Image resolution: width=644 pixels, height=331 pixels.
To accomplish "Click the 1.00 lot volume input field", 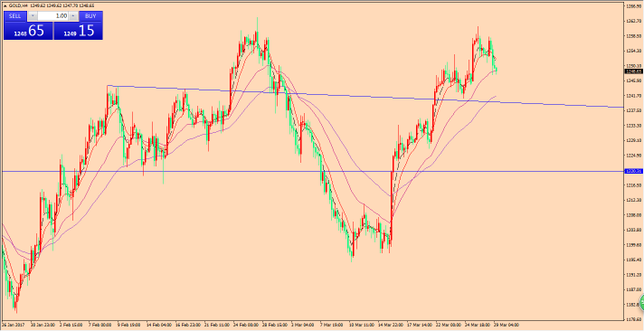I will click(x=53, y=16).
